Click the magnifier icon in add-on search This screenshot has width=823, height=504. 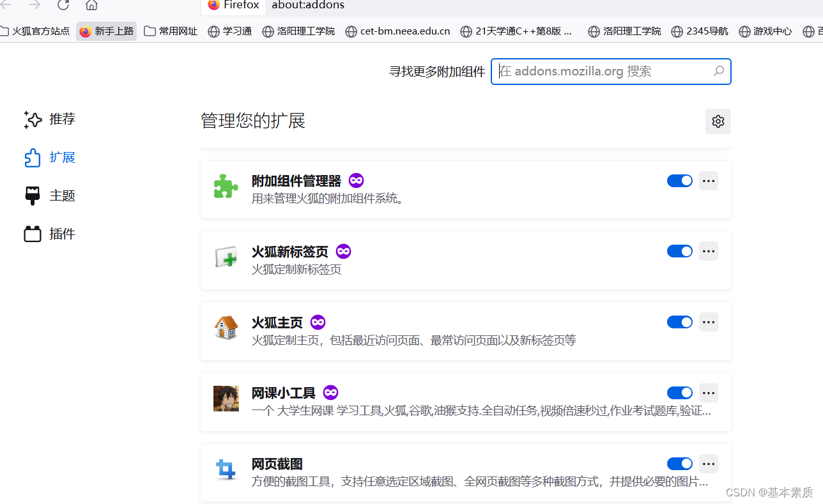tap(719, 71)
